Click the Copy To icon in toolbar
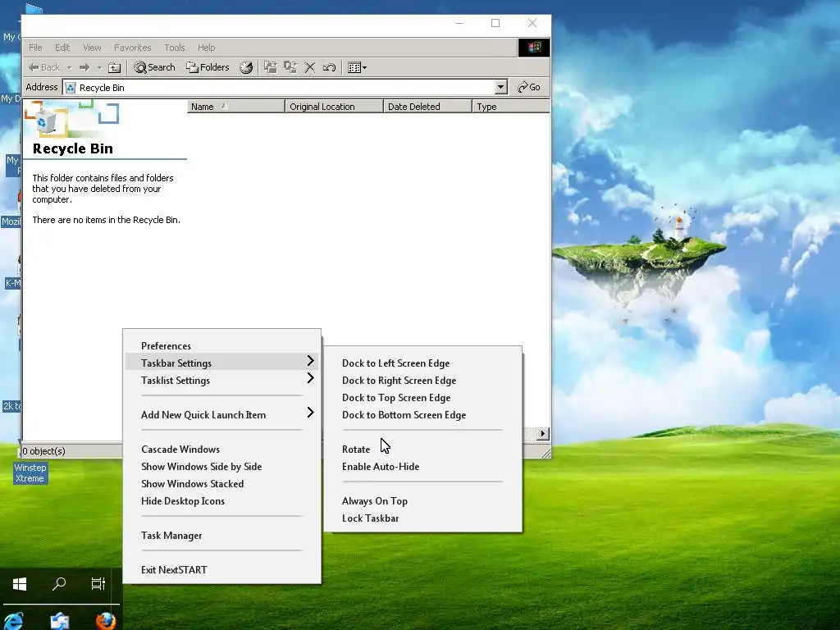The height and width of the screenshot is (630, 840). [x=290, y=67]
